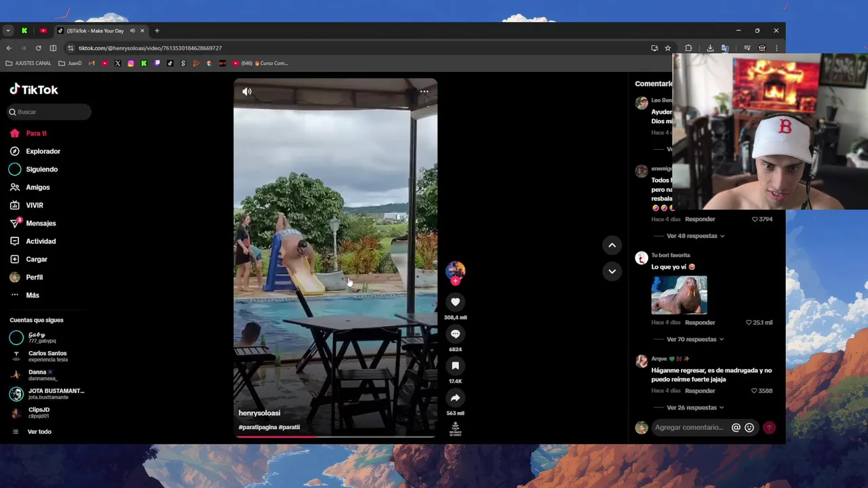Open the Gmail bookmark icon
Viewport: 868px width, 488px height.
point(92,63)
